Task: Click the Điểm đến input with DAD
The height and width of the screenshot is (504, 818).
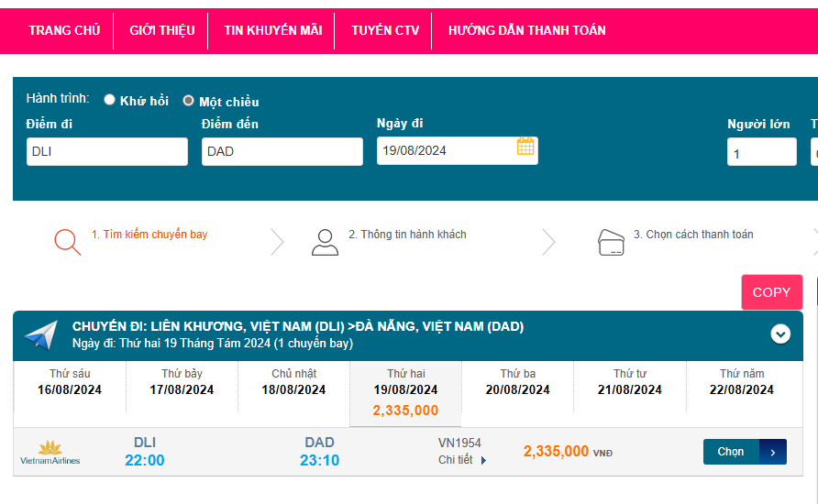Action: pos(282,151)
